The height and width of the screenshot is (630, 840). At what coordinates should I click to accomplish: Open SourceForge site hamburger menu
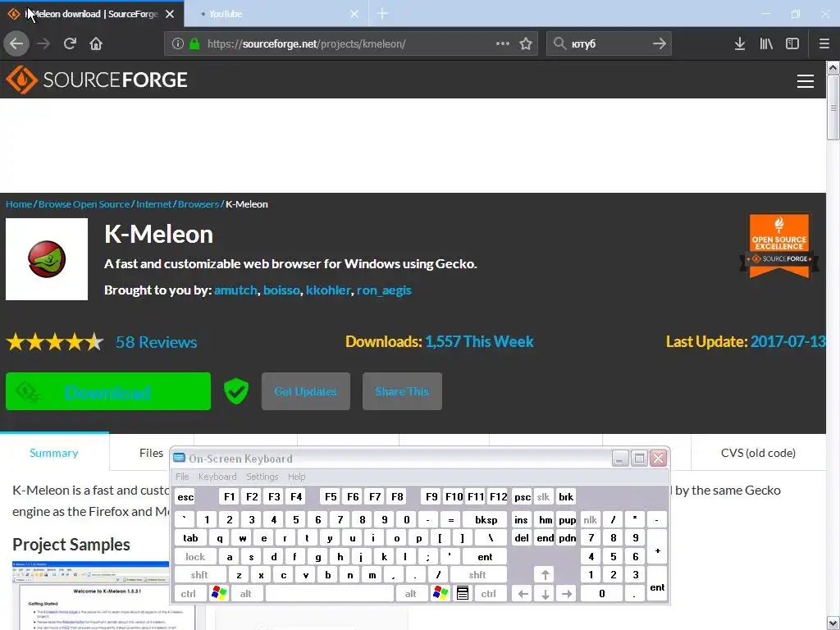806,81
